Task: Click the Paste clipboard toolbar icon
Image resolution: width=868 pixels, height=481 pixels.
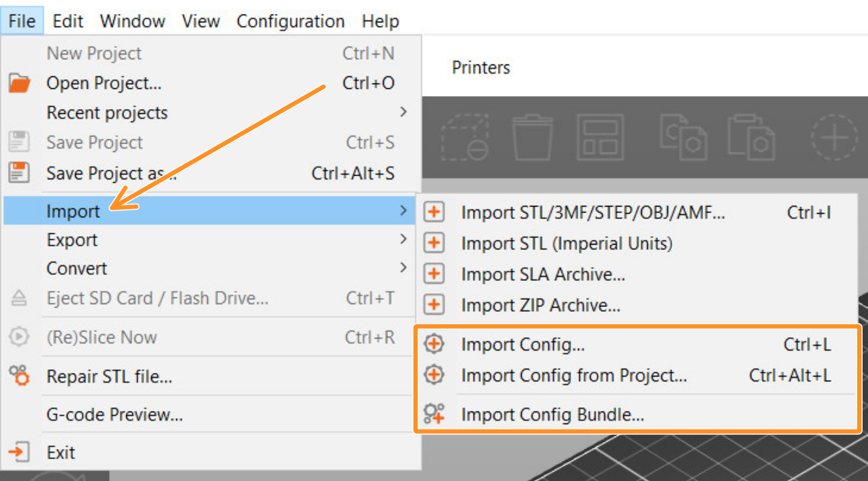Action: (751, 138)
